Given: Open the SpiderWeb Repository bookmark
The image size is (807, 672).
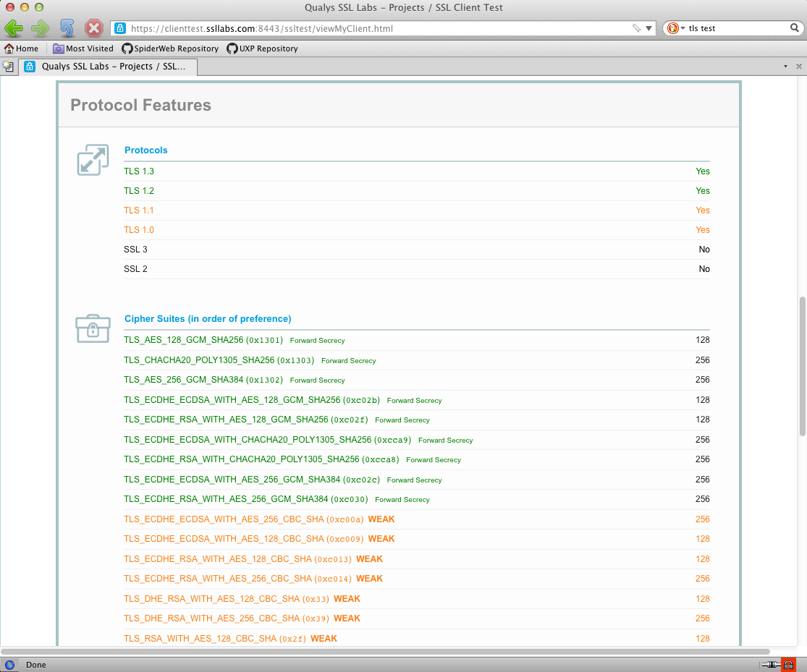Looking at the screenshot, I should (170, 48).
